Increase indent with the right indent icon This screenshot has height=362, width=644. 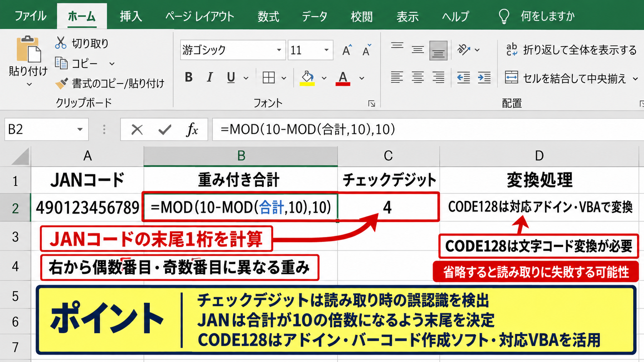(484, 78)
